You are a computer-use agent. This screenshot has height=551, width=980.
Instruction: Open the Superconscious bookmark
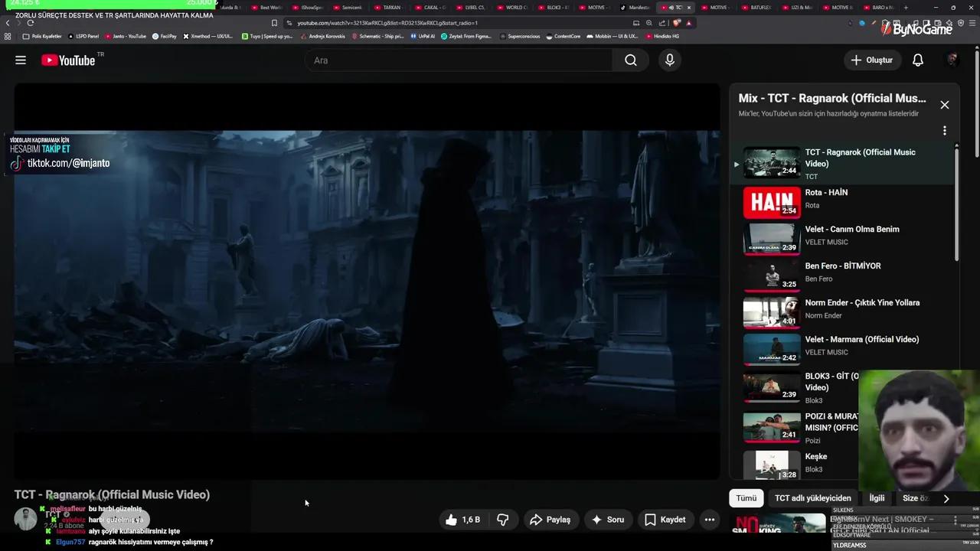(x=520, y=36)
